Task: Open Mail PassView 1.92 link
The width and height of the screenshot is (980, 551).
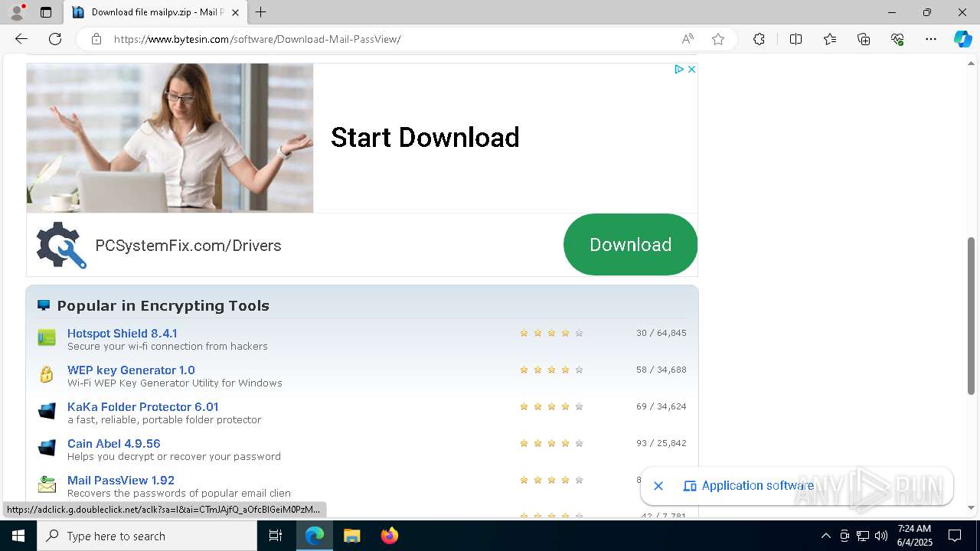Action: click(x=121, y=480)
